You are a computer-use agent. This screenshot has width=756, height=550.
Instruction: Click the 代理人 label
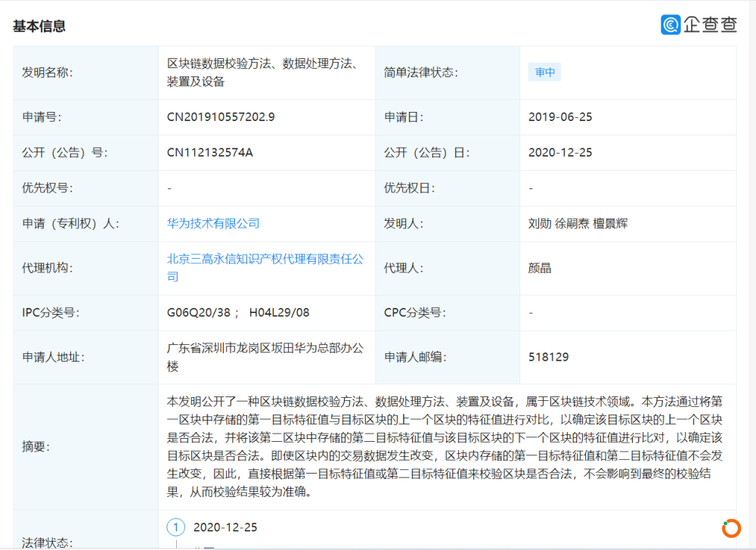[404, 269]
